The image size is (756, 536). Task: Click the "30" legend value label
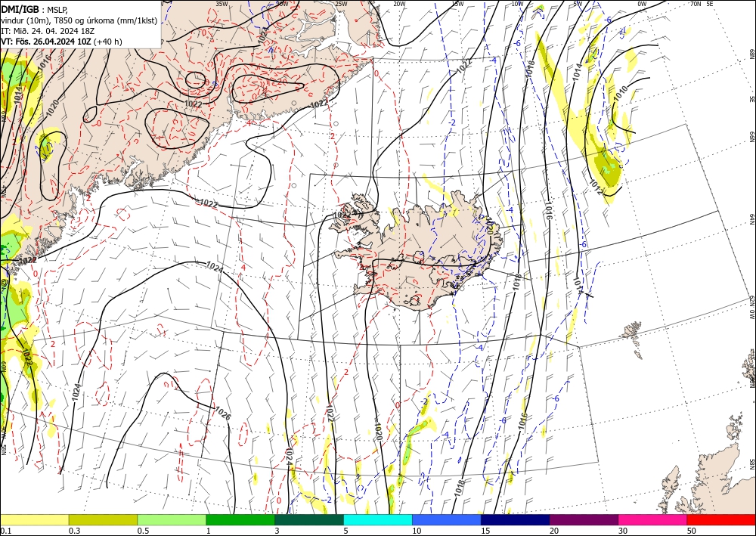(623, 531)
